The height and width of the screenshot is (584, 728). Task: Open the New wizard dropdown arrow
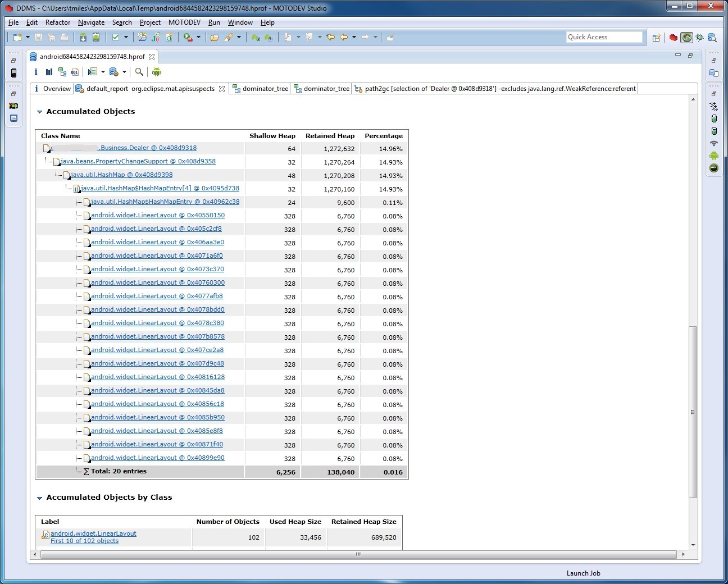click(28, 37)
